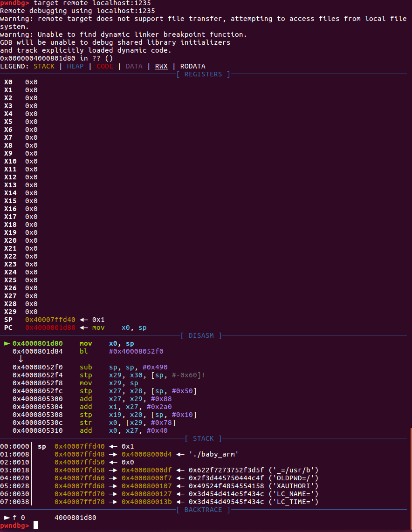Click the '_=/usr/b' stack string
412x532 pixels.
click(294, 470)
